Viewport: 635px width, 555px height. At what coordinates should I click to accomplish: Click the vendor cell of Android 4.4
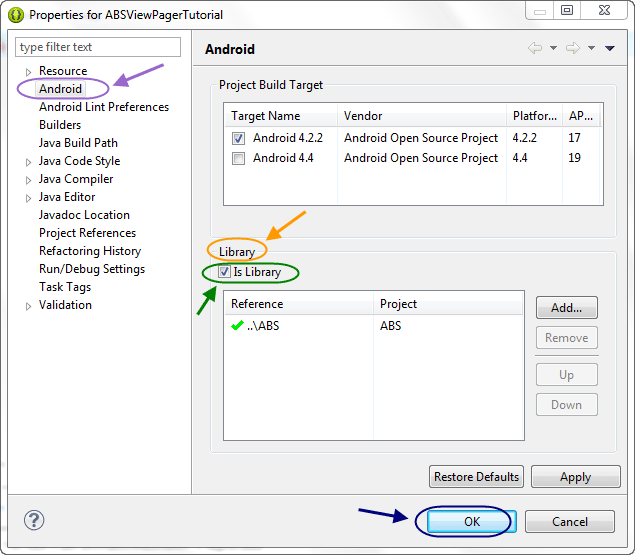pyautogui.click(x=421, y=158)
